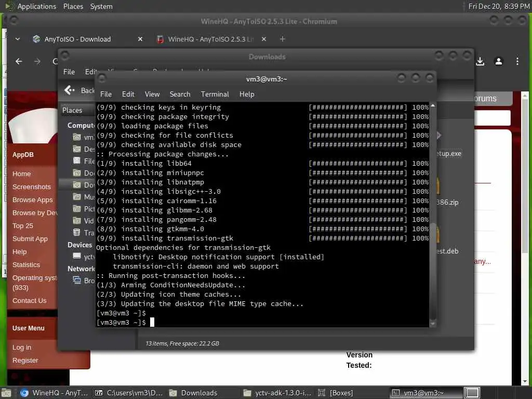Open the terminal View menu

(x=152, y=95)
